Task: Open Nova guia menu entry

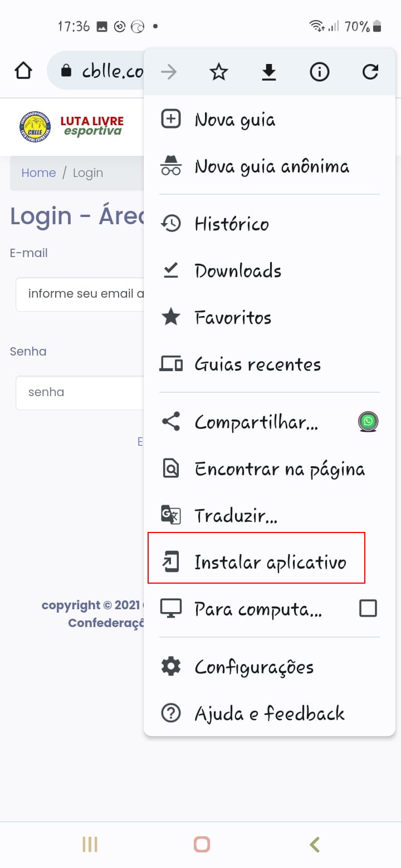Action: [234, 120]
